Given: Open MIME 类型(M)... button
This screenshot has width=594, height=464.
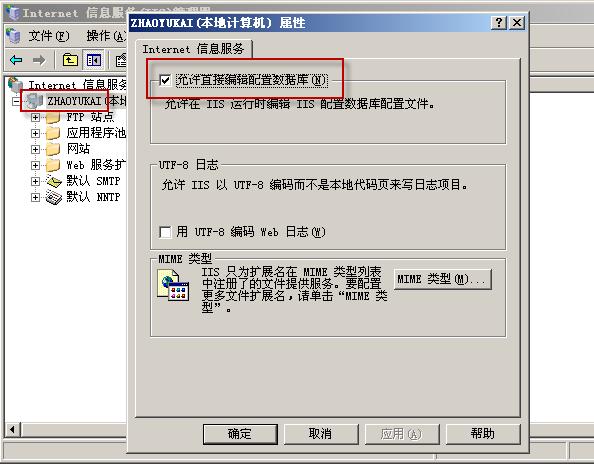Looking at the screenshot, I should click(442, 280).
